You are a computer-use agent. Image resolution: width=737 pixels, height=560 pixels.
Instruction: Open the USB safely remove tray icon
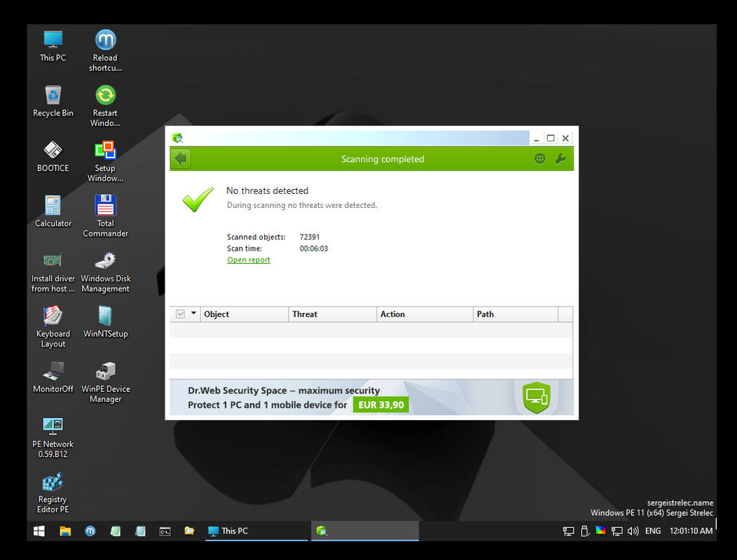coord(585,531)
